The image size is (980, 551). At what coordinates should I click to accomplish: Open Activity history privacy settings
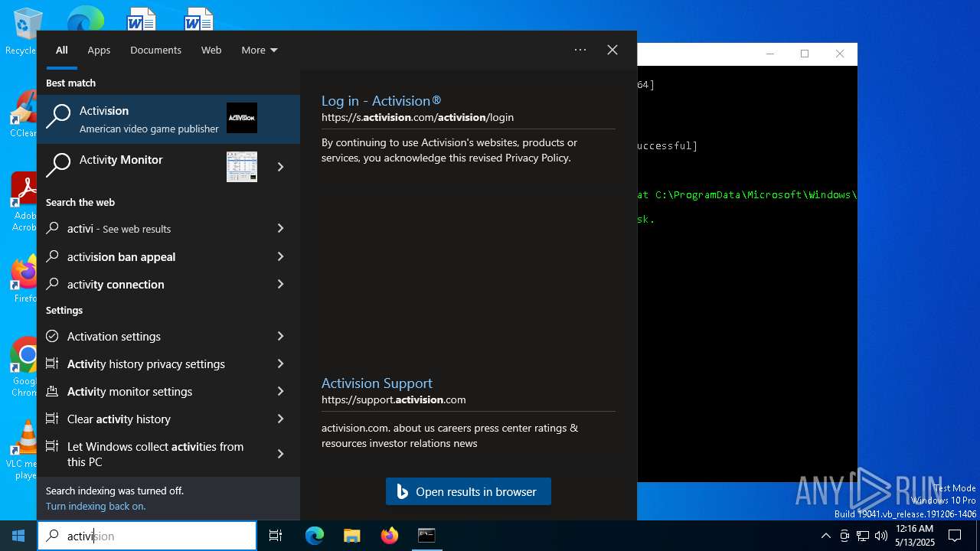click(149, 364)
